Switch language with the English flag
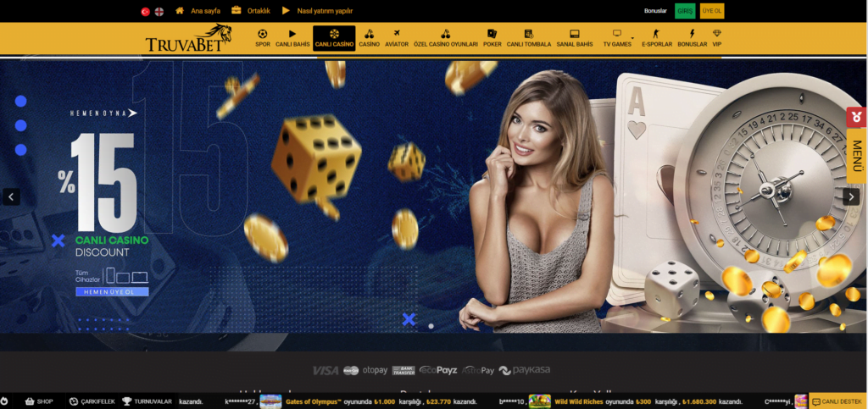The height and width of the screenshot is (409, 868). point(159,11)
